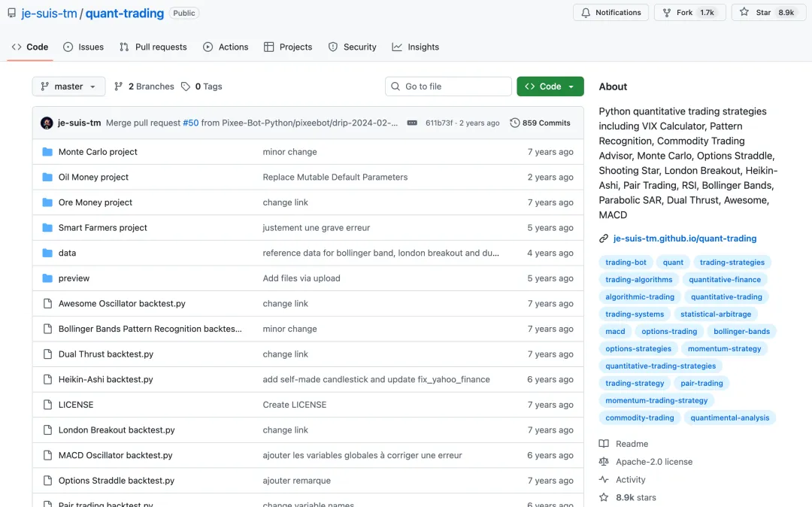This screenshot has height=507, width=812.
Task: Click the je-suis-tm avatar in commit row
Action: point(47,123)
